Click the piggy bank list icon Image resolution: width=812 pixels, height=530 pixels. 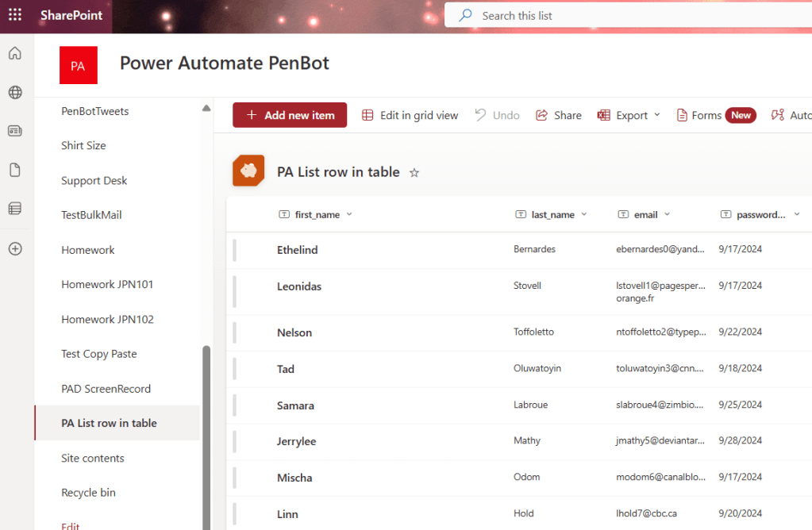pyautogui.click(x=248, y=171)
